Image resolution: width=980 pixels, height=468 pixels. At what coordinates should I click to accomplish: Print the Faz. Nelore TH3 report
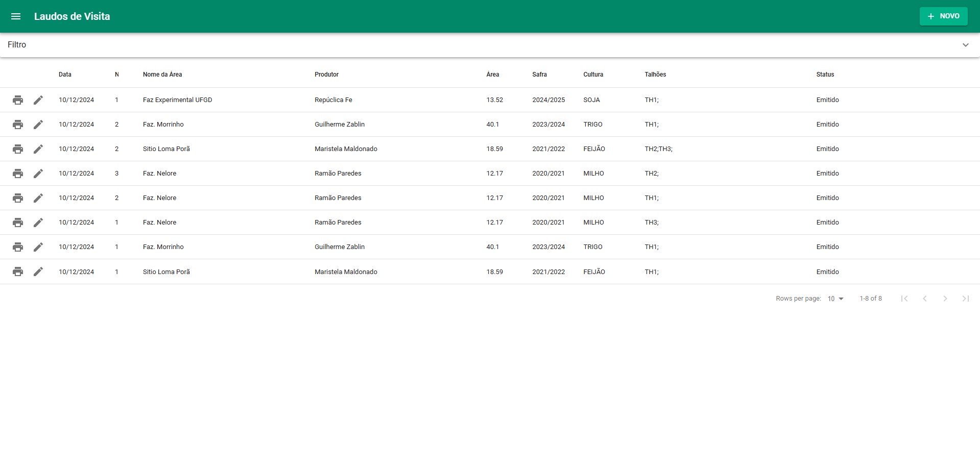[18, 223]
